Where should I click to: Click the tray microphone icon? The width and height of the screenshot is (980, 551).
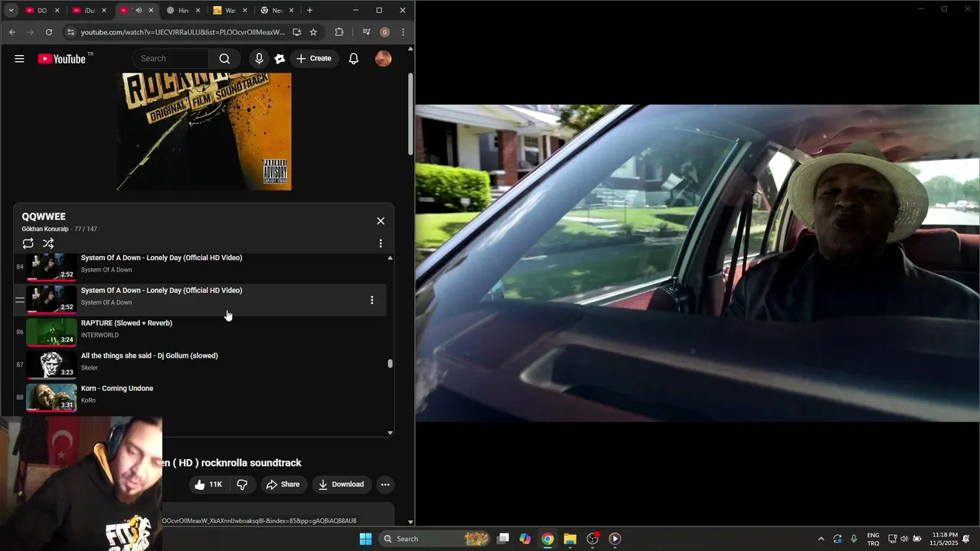click(x=854, y=539)
